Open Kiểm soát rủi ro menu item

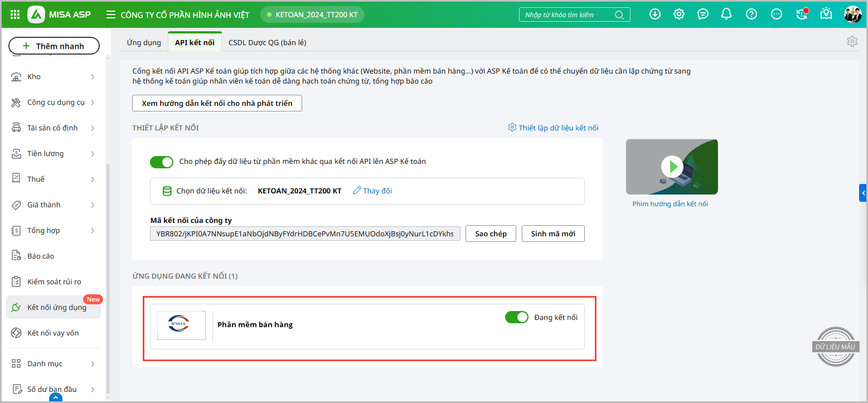coord(54,281)
